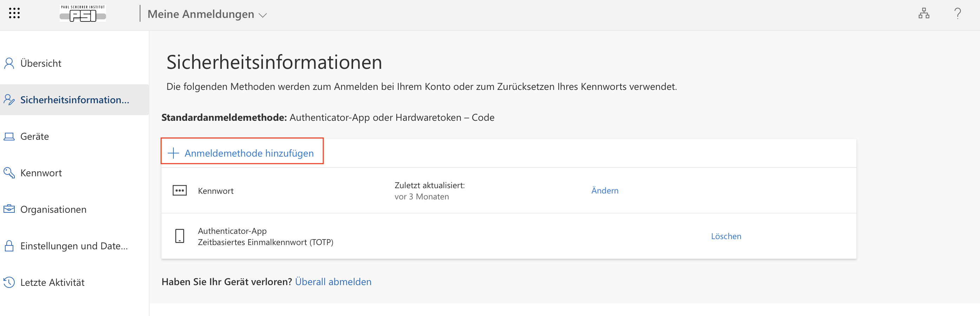Click the Überall abmelden link
This screenshot has height=316, width=980.
[333, 282]
